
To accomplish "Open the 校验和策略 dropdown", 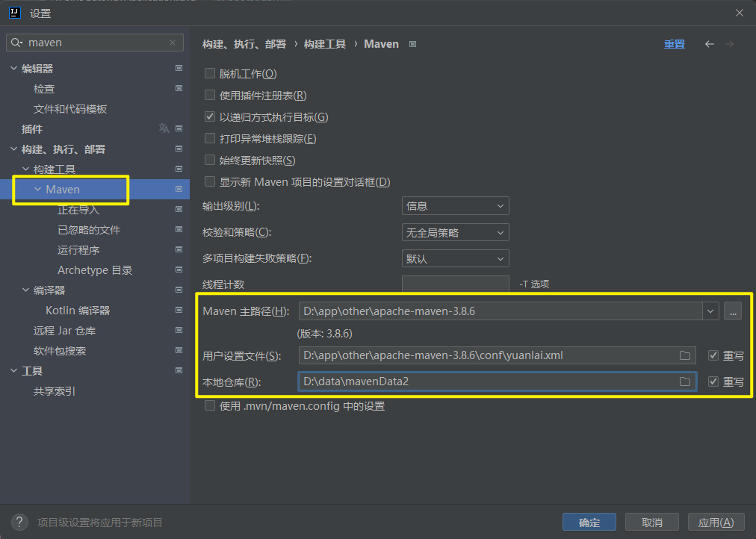I will [x=455, y=233].
